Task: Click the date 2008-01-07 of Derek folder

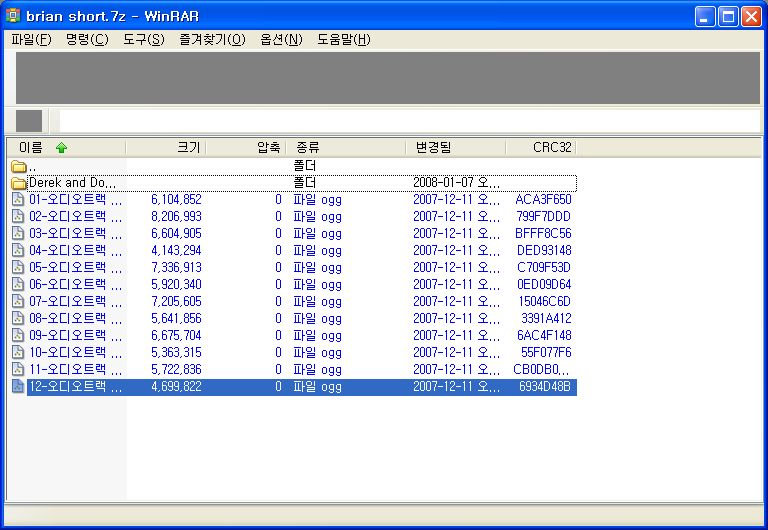Action: 456,183
